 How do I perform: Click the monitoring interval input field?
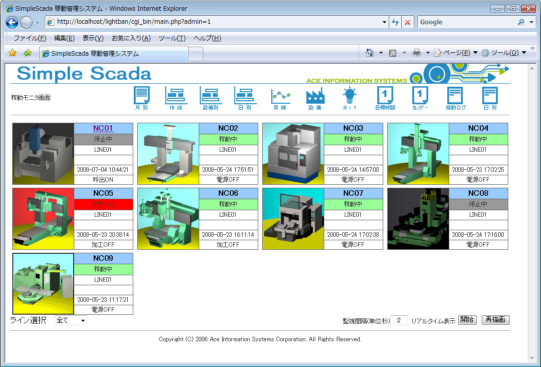399,320
